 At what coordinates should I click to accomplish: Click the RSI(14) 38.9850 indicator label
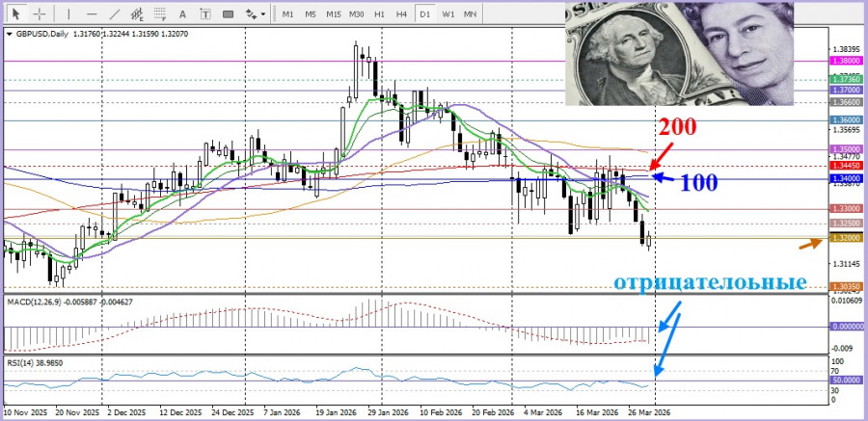point(34,363)
